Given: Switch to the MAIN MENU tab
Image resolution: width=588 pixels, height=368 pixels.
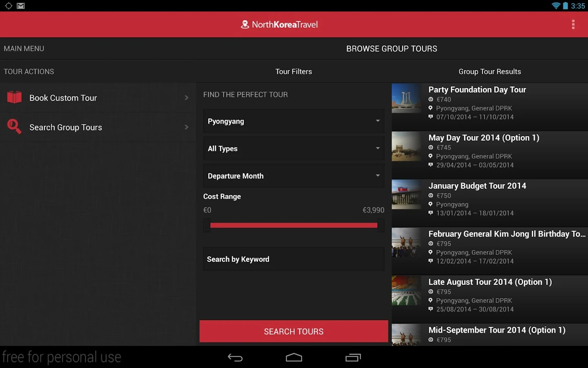Looking at the screenshot, I should [x=24, y=48].
